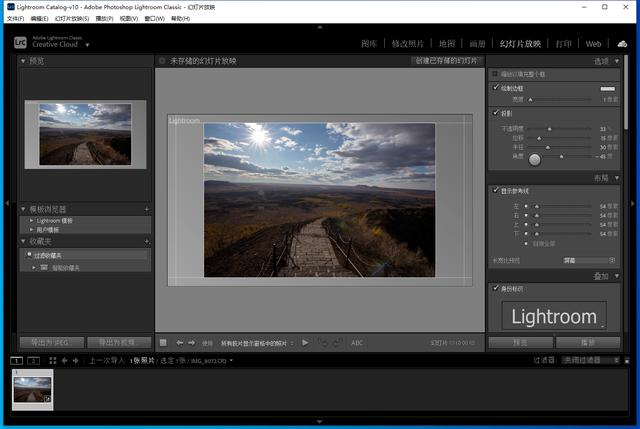Navigate forward with filmstrip right arrow
Image resolution: width=640 pixels, height=429 pixels.
[76, 360]
